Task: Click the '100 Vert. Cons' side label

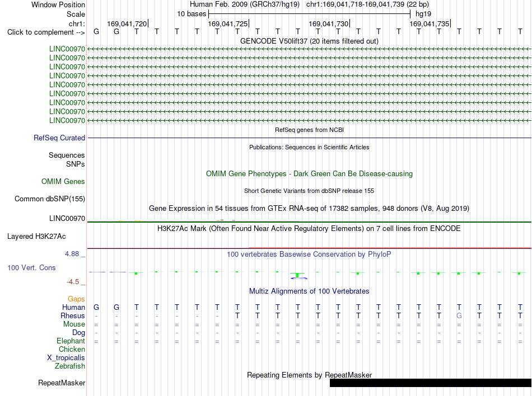Action: (x=31, y=267)
